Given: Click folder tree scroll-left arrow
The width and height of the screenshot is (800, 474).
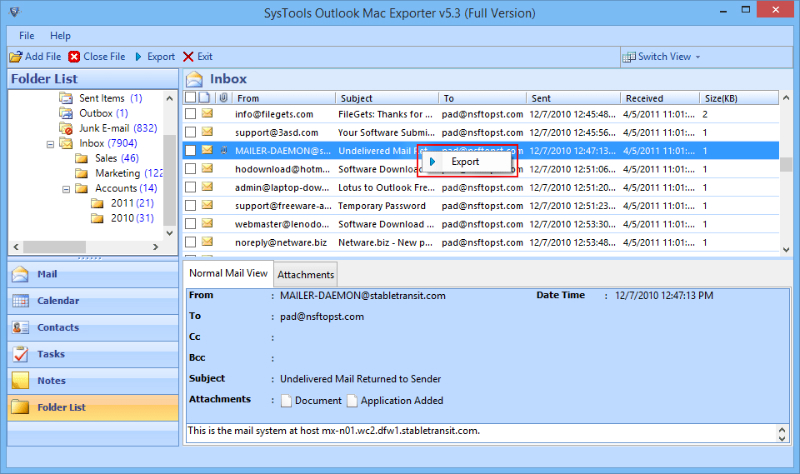Looking at the screenshot, I should click(16, 247).
